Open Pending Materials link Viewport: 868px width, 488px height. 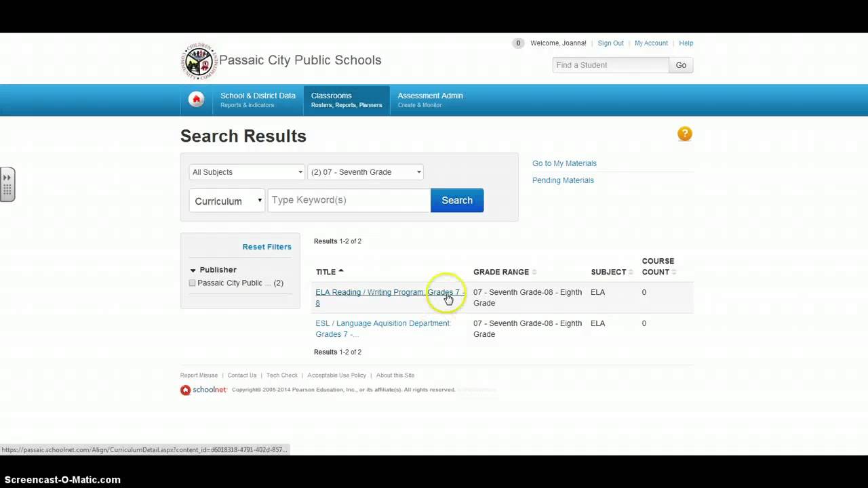point(563,180)
